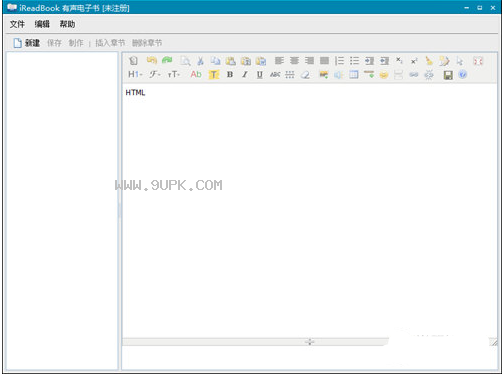Click 删除章节 to delete a chapter
The width and height of the screenshot is (502, 375).
point(147,43)
